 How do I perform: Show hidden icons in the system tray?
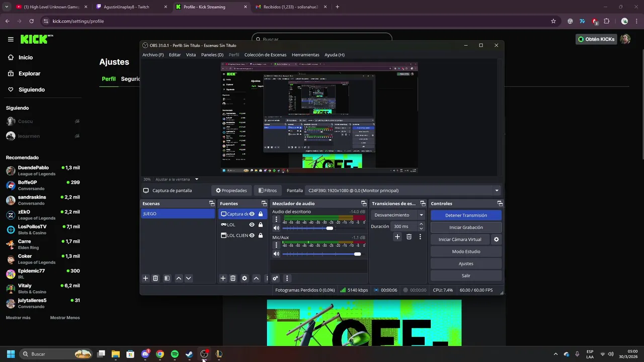coord(555,354)
